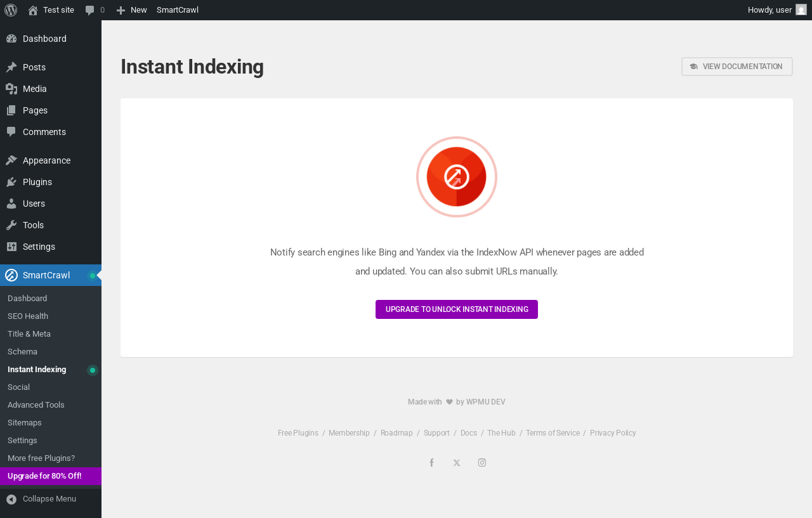Open the Plugins menu label
The image size is (812, 518).
pos(37,182)
